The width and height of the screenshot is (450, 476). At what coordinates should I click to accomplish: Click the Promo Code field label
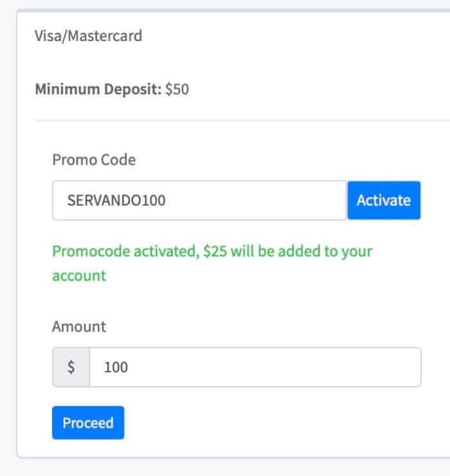(94, 160)
